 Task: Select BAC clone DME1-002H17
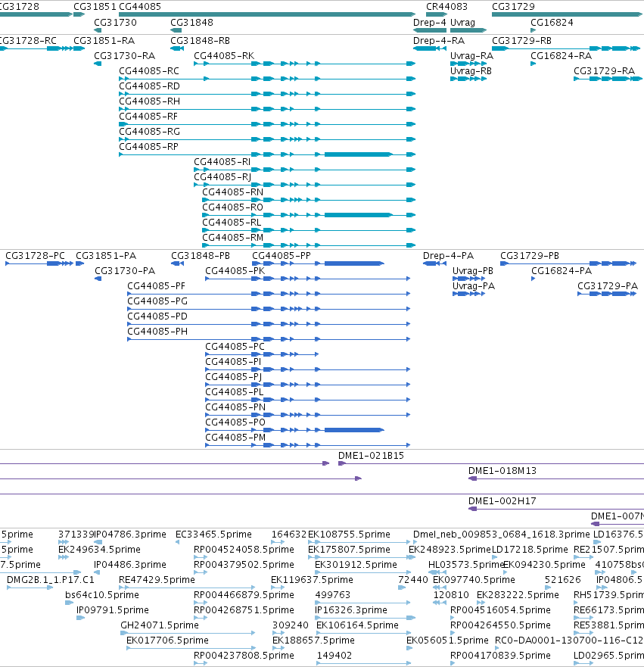[502, 501]
